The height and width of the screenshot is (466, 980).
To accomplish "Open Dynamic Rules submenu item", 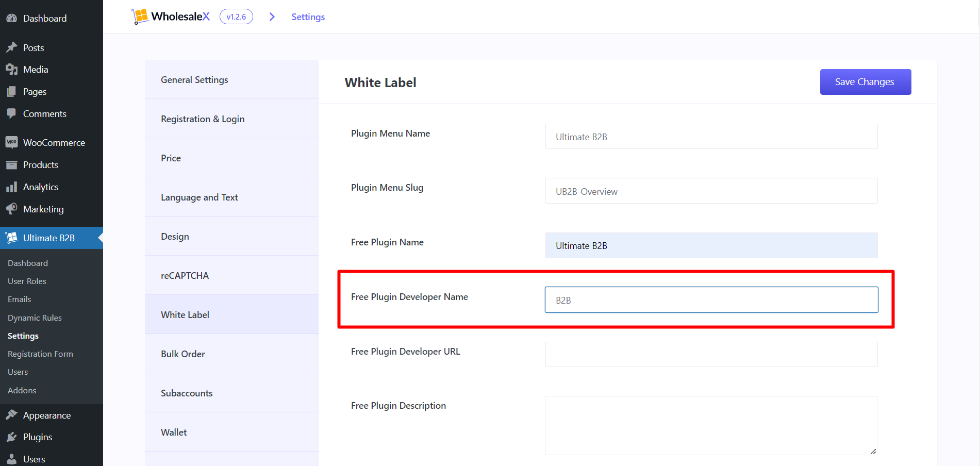I will pos(35,318).
